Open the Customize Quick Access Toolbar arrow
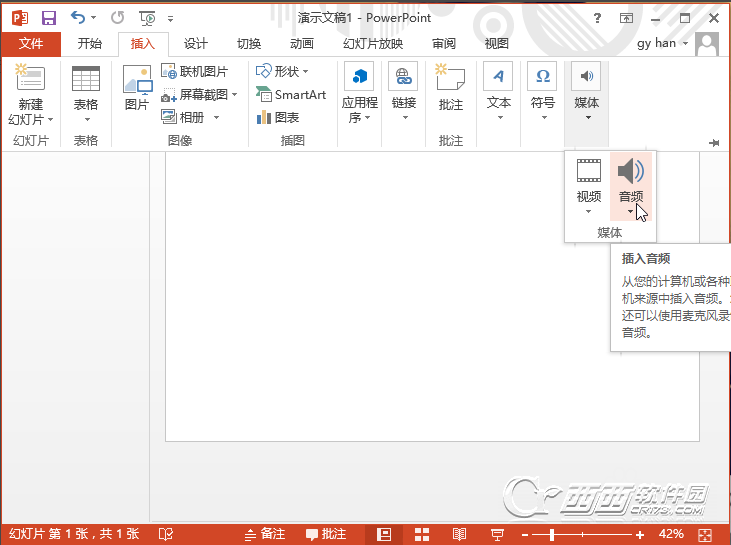Screen dimensions: 731x545 tap(171, 19)
